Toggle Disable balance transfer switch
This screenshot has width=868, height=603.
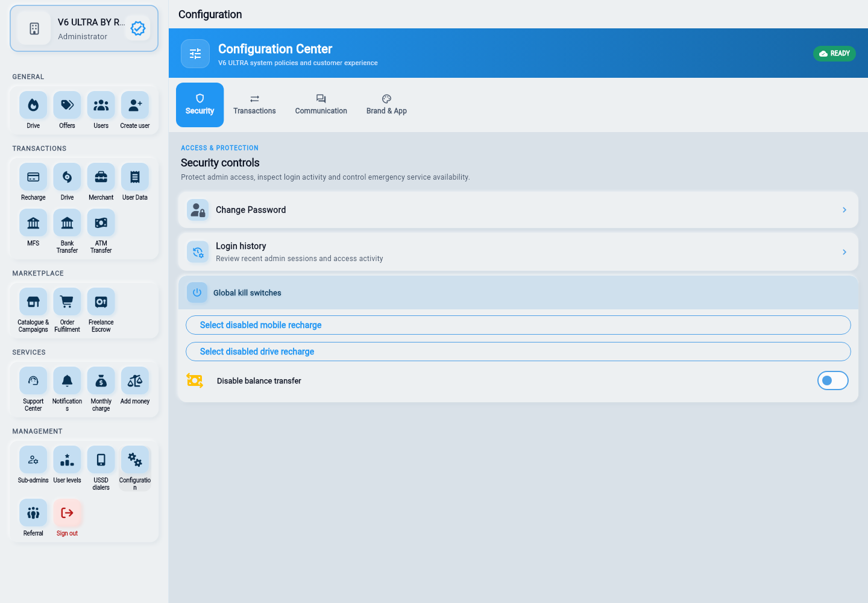832,380
